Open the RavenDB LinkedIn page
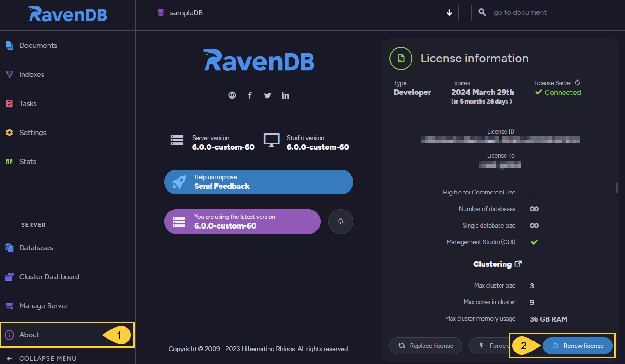625x364 pixels. [286, 95]
